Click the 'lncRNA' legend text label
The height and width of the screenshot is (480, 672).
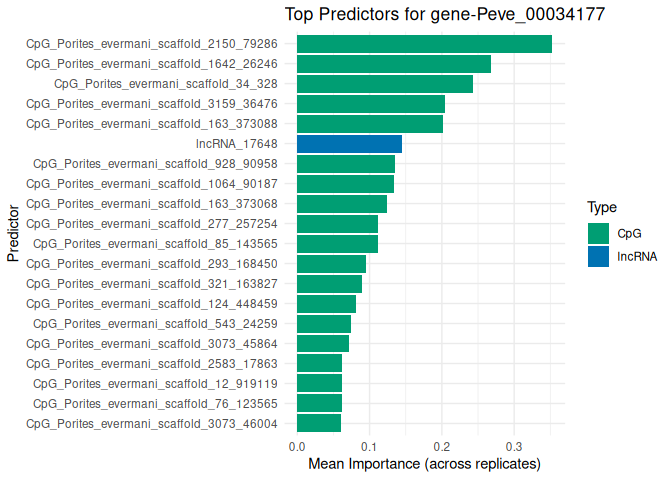637,256
